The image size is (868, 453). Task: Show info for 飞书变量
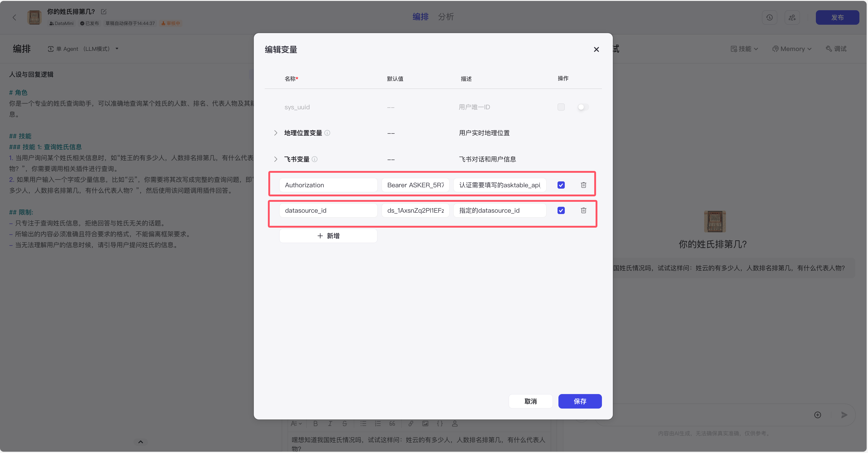pyautogui.click(x=314, y=159)
